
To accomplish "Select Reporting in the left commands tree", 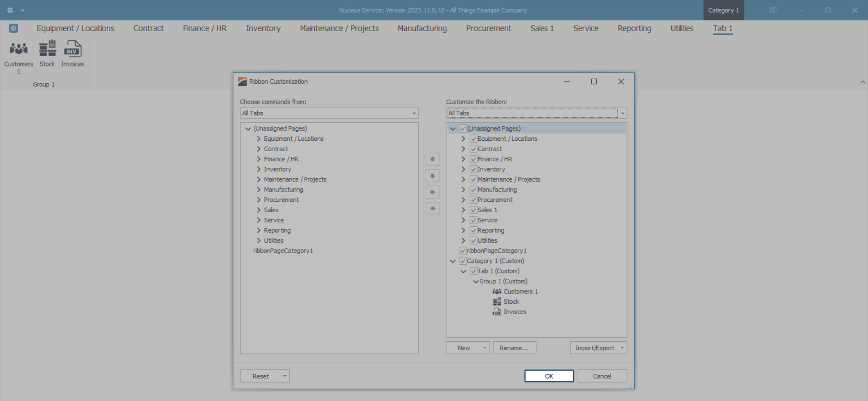I will tap(277, 230).
